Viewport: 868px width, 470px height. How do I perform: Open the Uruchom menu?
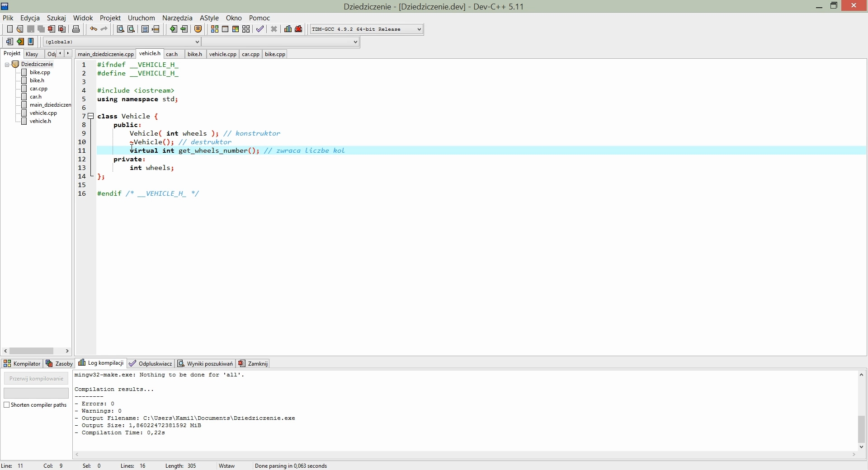point(141,18)
